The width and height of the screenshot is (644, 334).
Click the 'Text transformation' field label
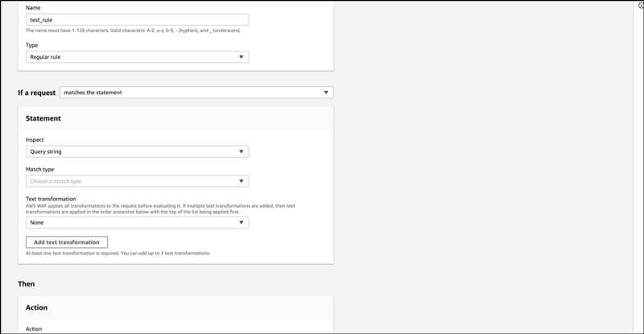point(51,198)
